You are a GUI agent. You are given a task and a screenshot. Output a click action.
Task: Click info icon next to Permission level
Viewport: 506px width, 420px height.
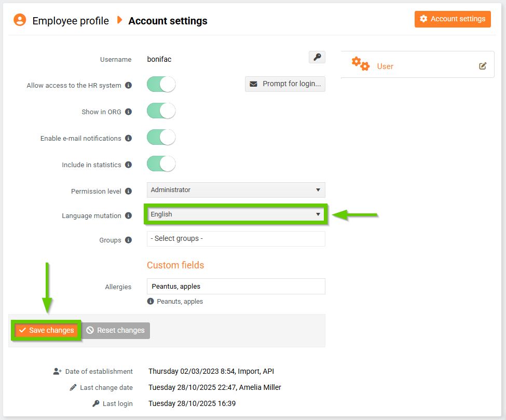pyautogui.click(x=128, y=191)
